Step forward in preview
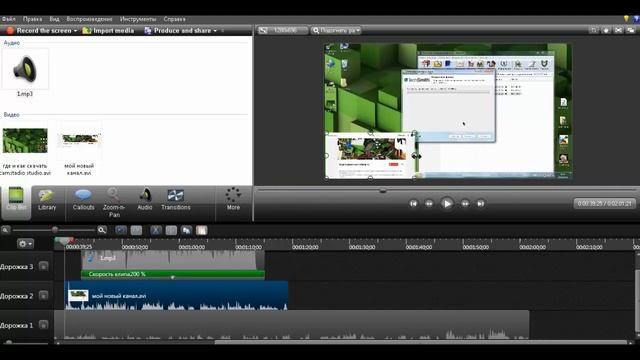The height and width of the screenshot is (360, 640). [x=465, y=203]
